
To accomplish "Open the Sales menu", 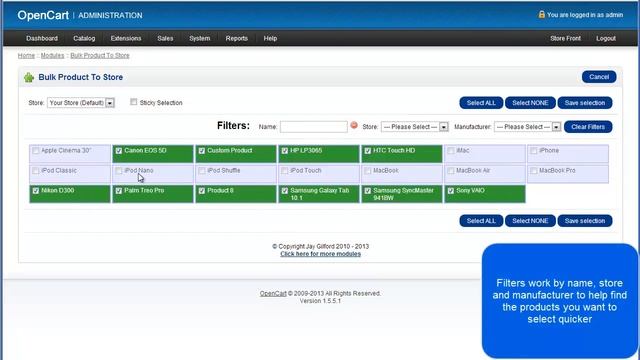I will click(x=165, y=38).
